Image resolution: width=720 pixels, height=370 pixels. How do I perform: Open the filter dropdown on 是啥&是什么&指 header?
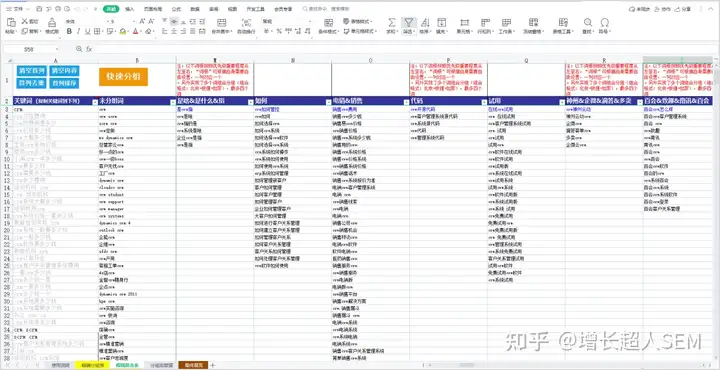(251, 101)
